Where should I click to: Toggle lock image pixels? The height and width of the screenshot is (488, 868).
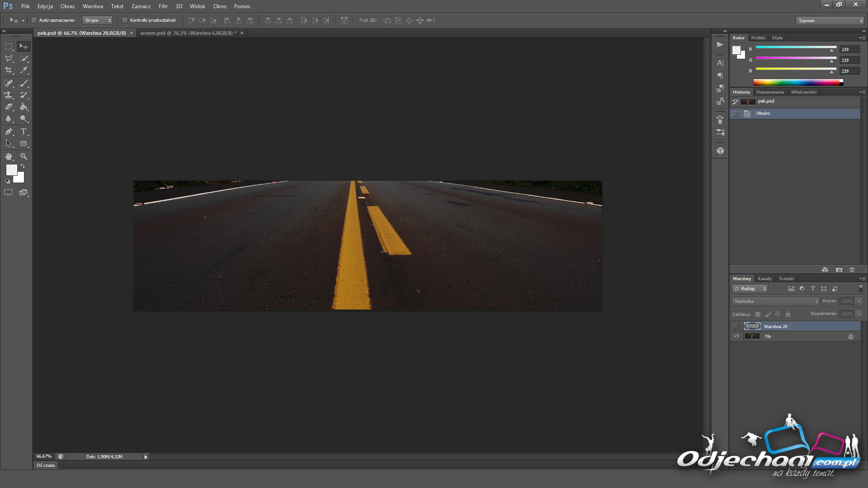(x=768, y=314)
